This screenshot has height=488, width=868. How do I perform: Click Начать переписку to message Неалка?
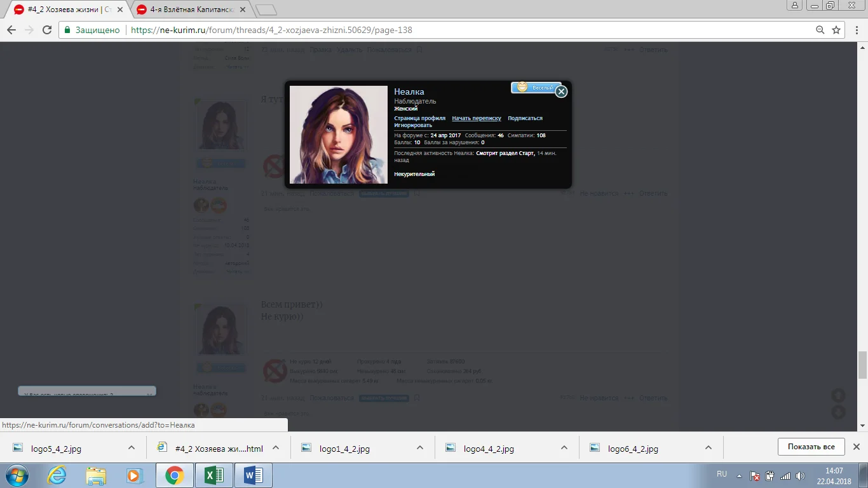pos(477,118)
